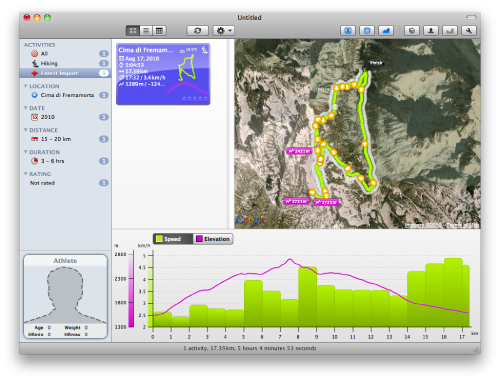
Task: Open the gear action menu
Action: coord(224,31)
